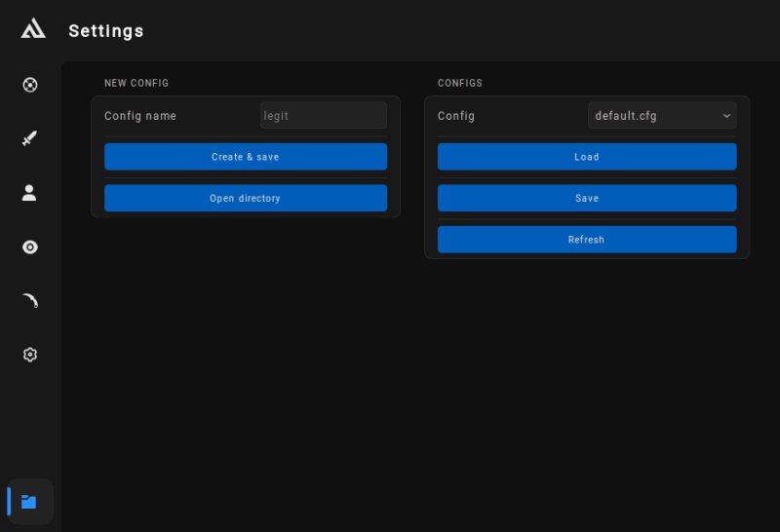Load the selected config
This screenshot has height=532, width=780.
coord(586,157)
